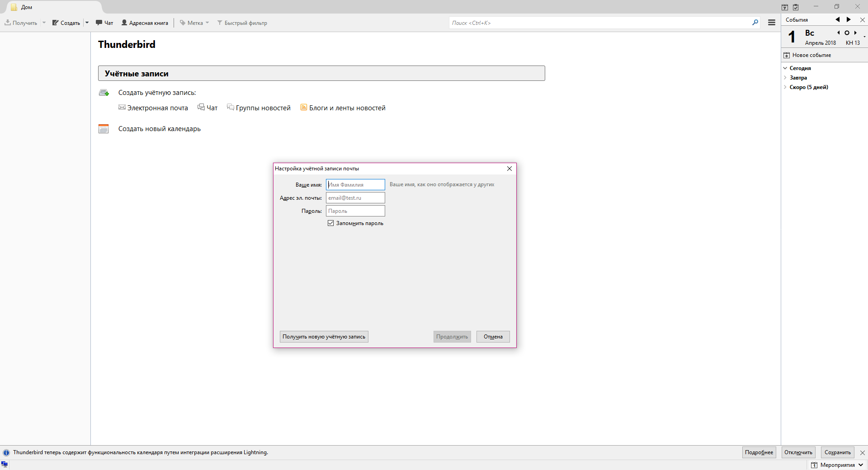Click the КН 13 week label
This screenshot has height=470, width=868.
853,43
